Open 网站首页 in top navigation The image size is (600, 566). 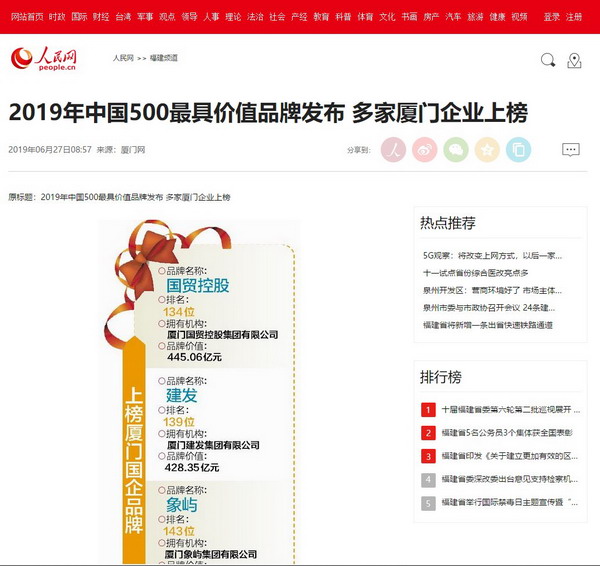pos(27,17)
